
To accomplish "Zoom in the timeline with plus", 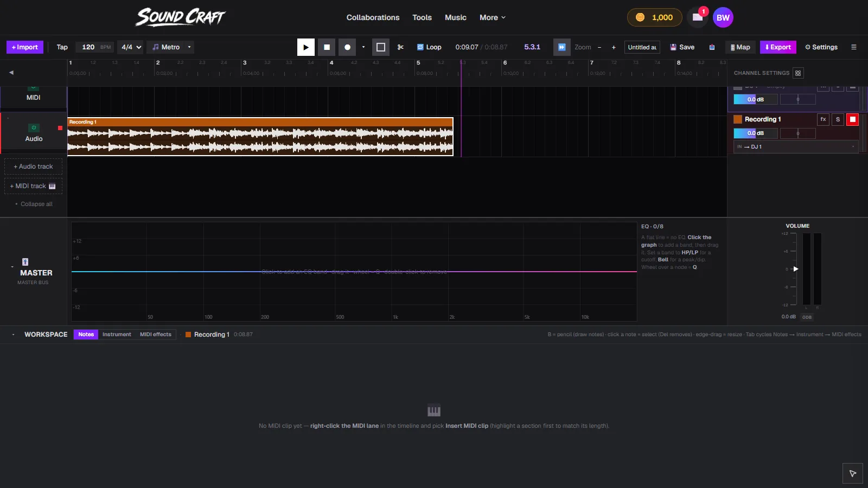I will click(x=614, y=47).
